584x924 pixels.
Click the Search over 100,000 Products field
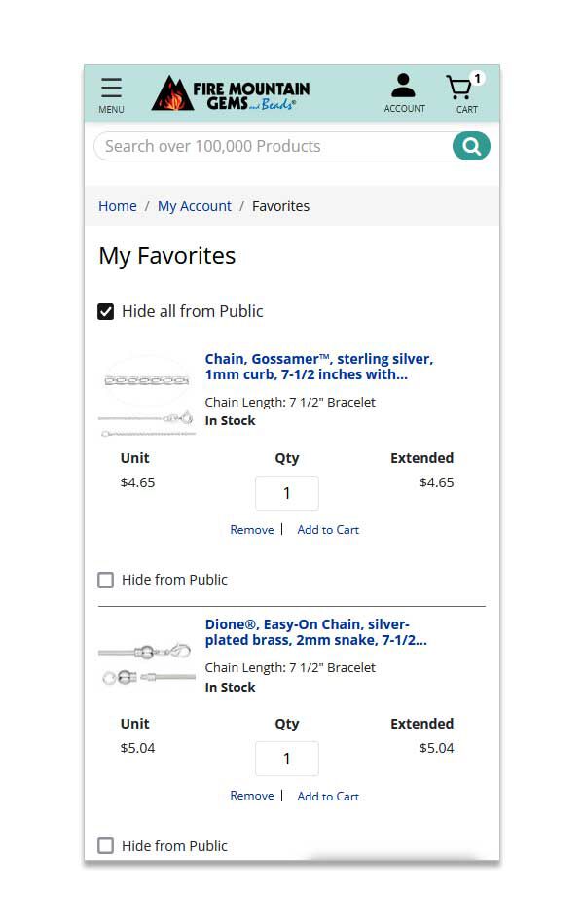pos(274,146)
